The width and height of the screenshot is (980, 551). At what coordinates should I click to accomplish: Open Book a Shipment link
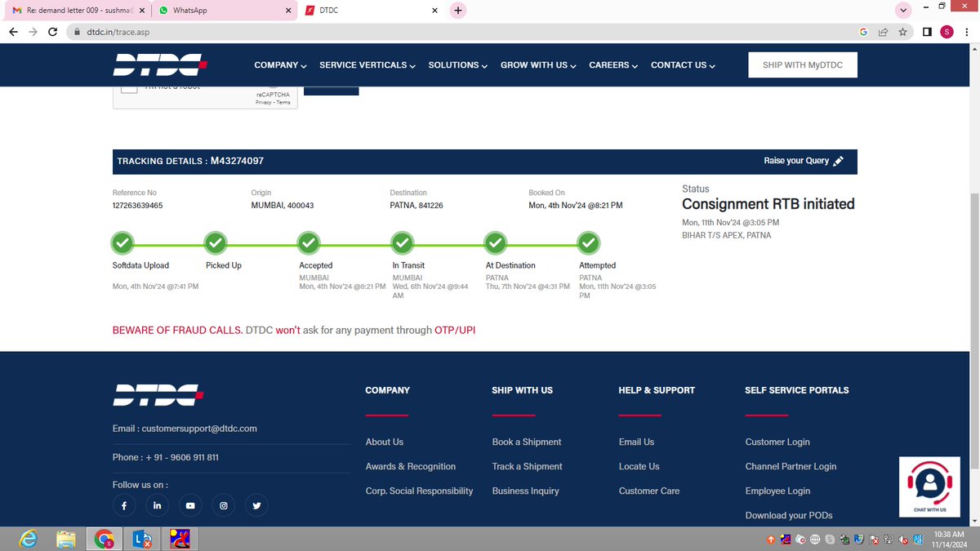527,442
